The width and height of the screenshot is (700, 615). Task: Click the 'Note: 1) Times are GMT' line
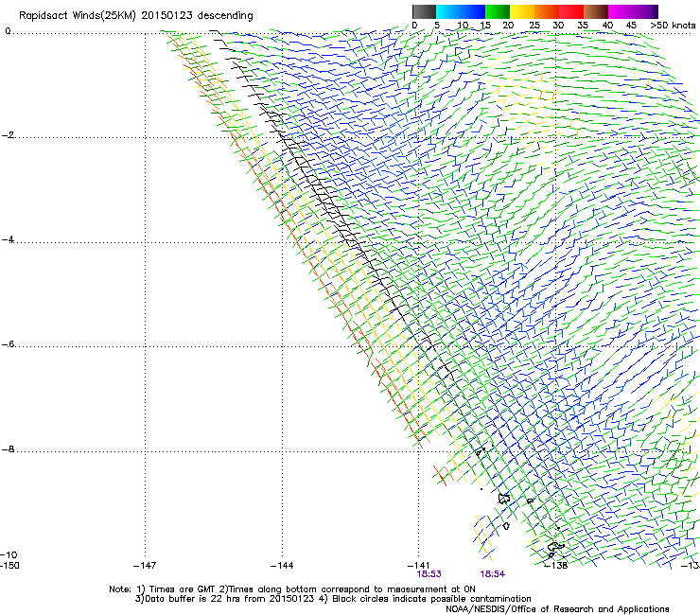pyautogui.click(x=292, y=589)
